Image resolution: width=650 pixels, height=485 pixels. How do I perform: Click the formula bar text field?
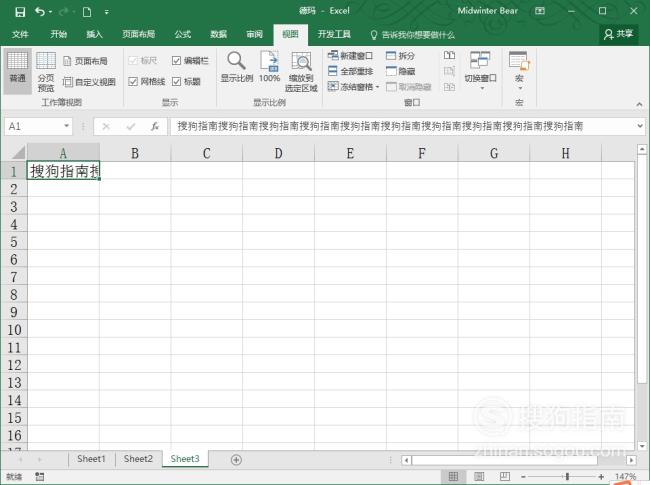pyautogui.click(x=403, y=126)
